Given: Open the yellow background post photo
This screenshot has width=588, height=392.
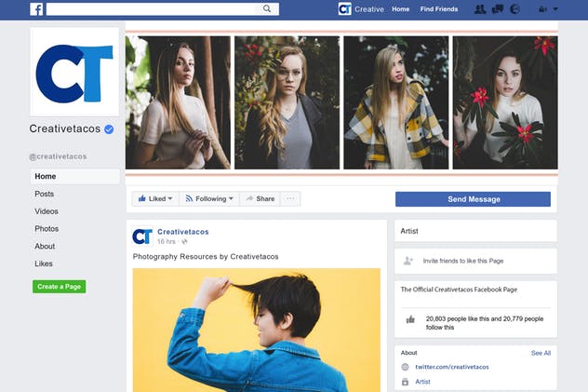Looking at the screenshot, I should coord(257,331).
